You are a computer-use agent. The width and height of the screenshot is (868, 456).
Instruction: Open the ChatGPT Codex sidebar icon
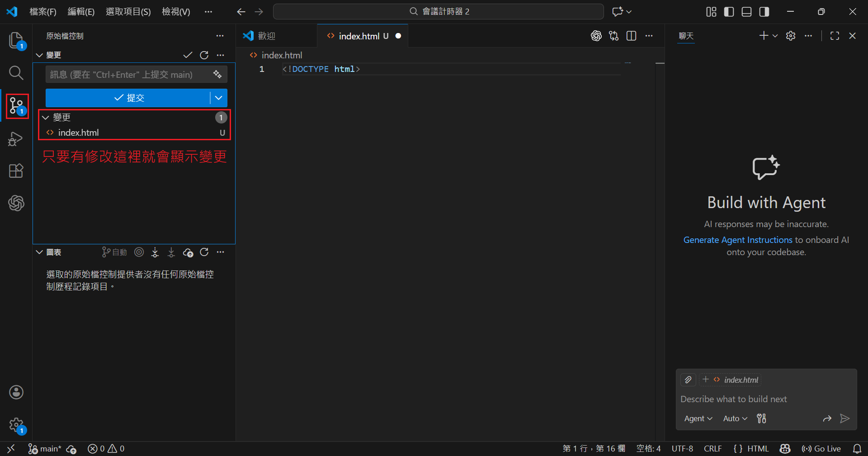[x=16, y=203]
